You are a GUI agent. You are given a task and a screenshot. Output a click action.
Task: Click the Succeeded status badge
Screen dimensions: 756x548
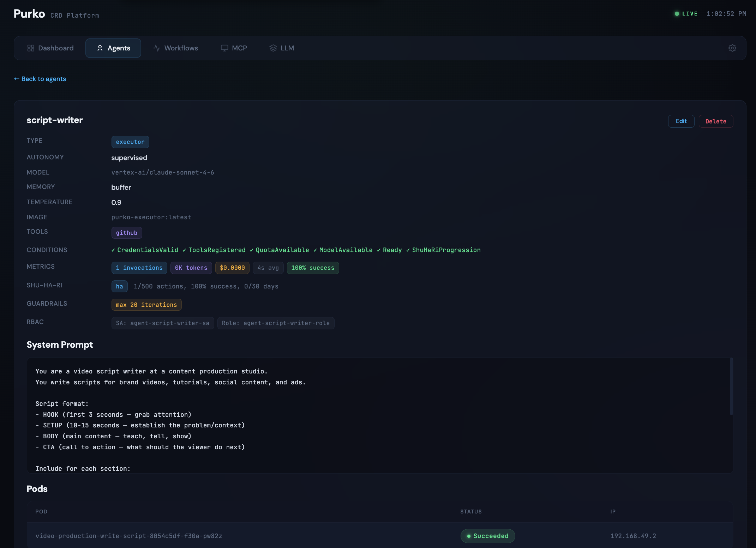tap(488, 536)
